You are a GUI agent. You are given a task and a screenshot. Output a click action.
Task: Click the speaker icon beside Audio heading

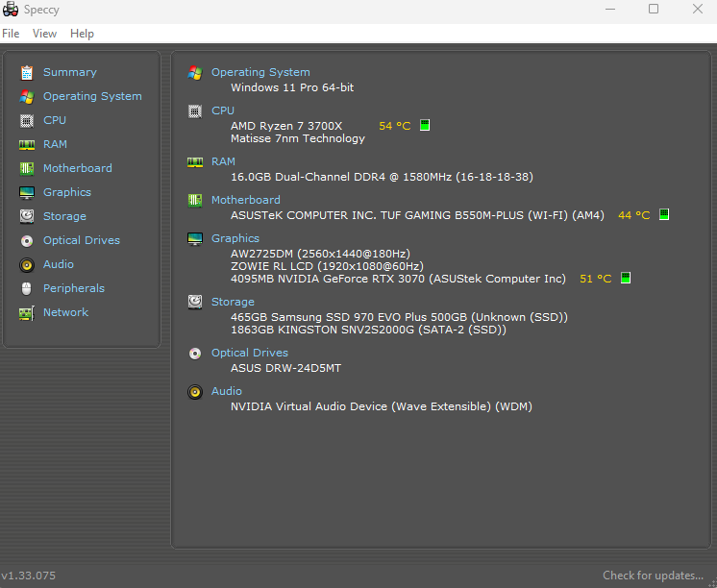[195, 392]
